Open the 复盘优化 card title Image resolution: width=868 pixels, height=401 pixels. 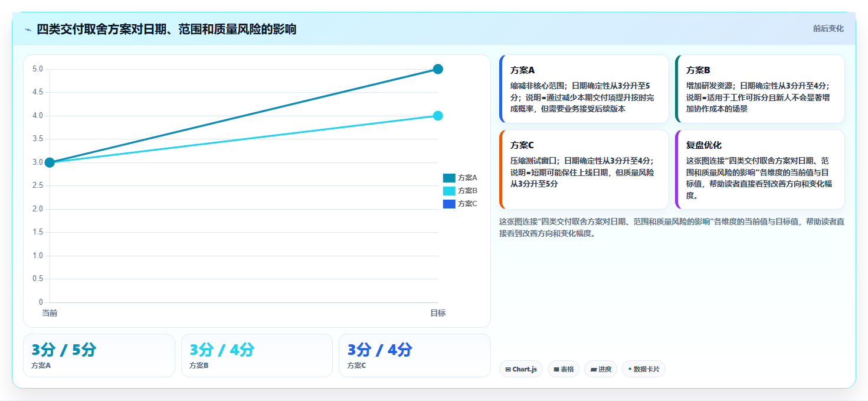pos(704,145)
